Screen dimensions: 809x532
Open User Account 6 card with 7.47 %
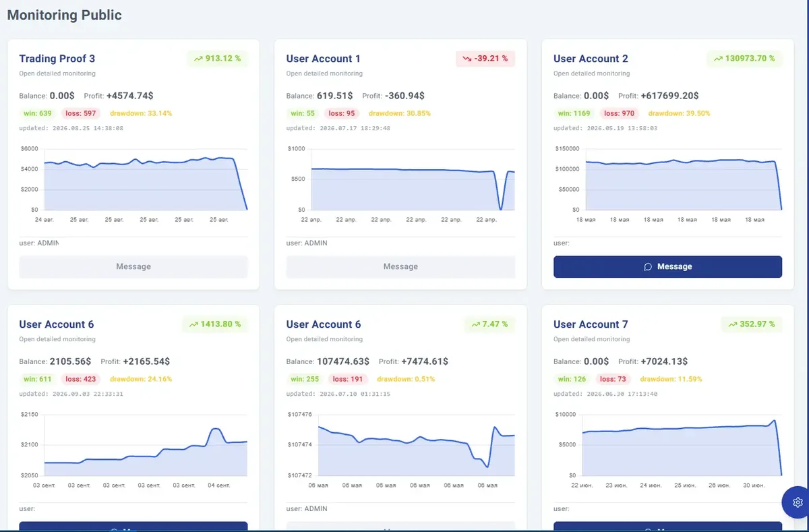click(x=323, y=324)
